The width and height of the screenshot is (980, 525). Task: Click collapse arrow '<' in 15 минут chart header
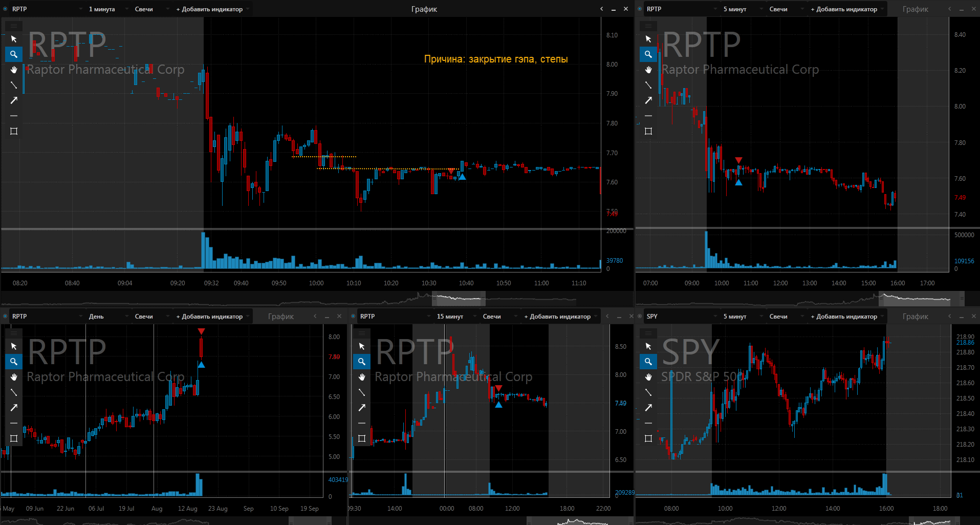[x=607, y=317]
